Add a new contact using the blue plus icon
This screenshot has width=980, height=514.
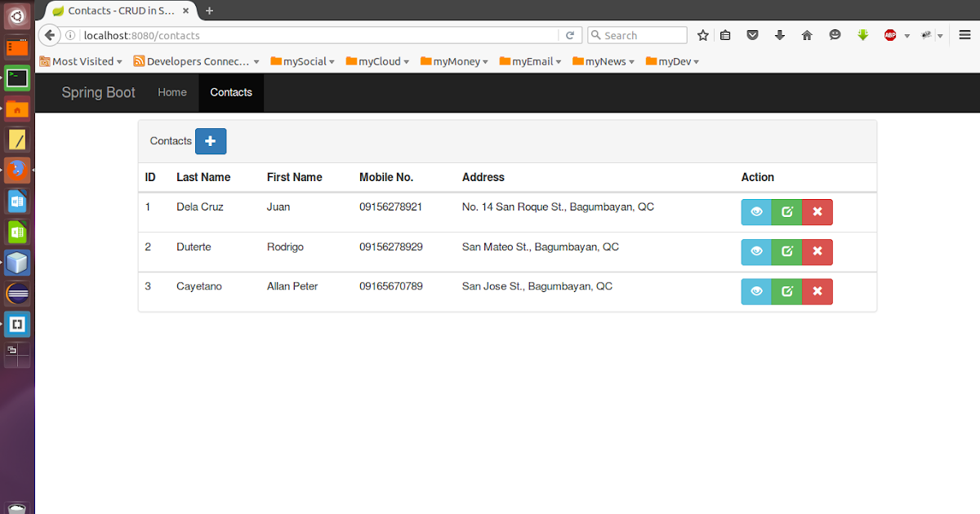(x=211, y=140)
